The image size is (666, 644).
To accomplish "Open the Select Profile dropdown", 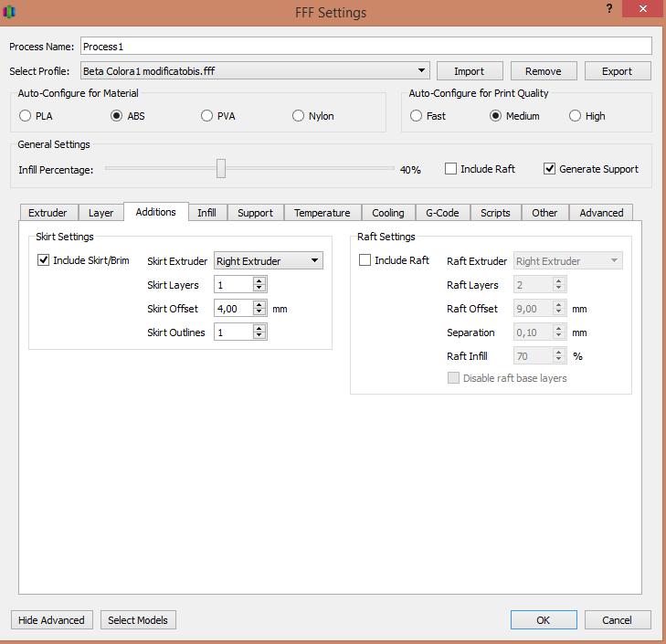I will tap(421, 71).
